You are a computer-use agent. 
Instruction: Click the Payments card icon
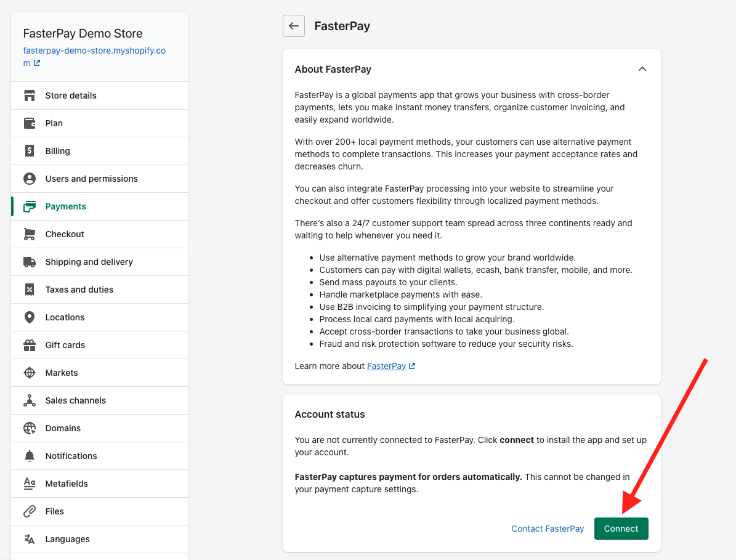point(30,206)
